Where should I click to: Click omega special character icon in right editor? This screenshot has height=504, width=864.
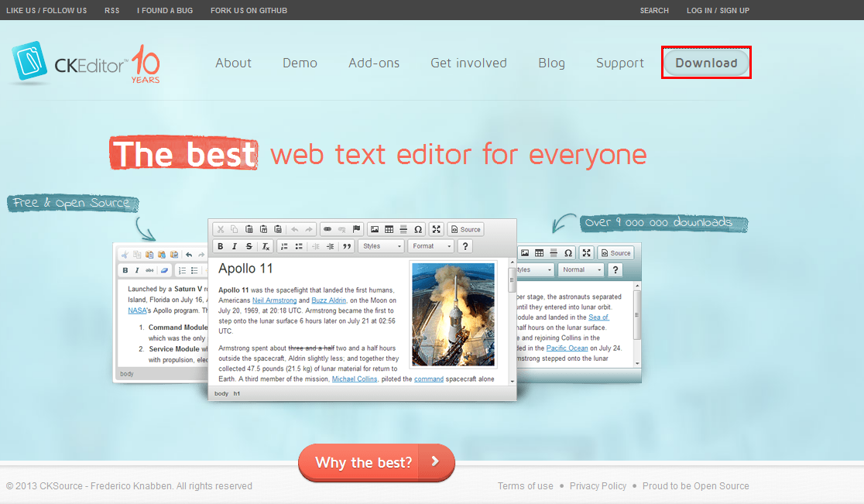[568, 253]
